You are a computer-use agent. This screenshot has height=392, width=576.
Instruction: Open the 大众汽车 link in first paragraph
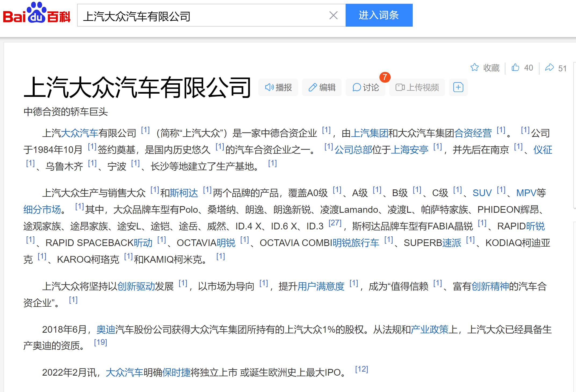[79, 133]
